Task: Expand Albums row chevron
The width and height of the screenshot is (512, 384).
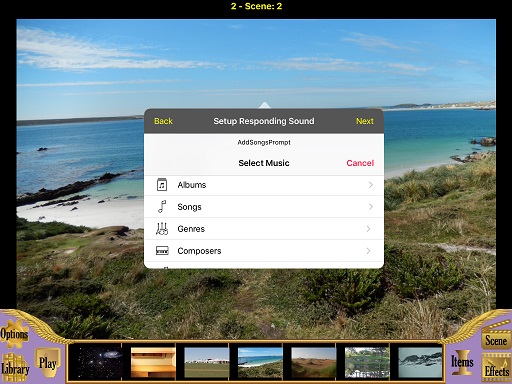Action: click(371, 185)
